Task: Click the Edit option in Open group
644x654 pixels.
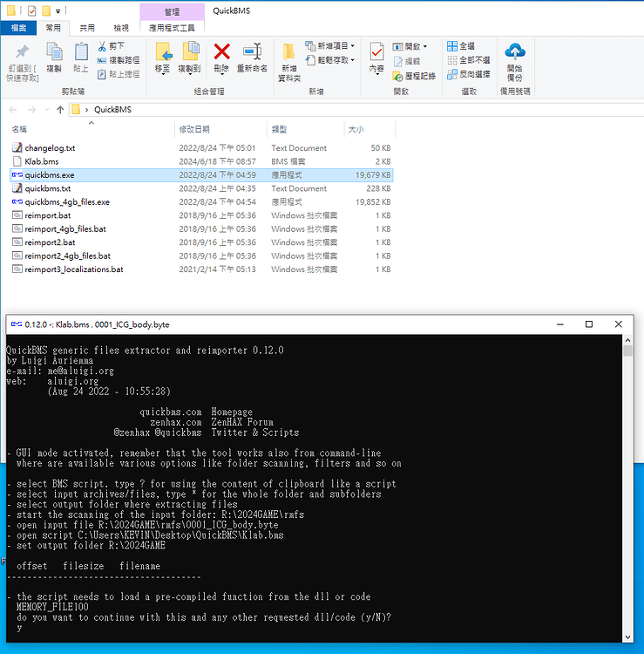Action: (407, 61)
